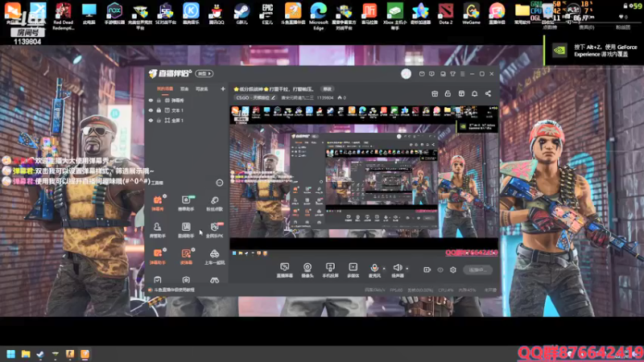This screenshot has height=362, width=644.
Task: Open the user avatar in the title bar
Action: (x=407, y=74)
